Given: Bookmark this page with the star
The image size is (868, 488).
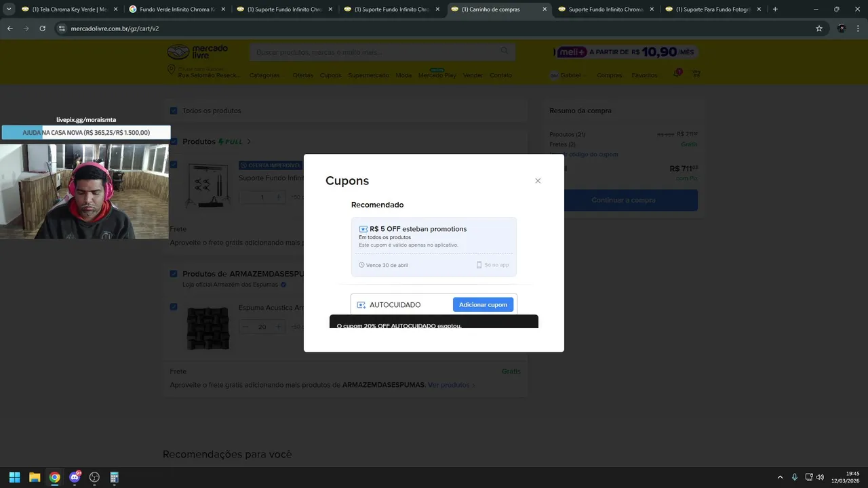Looking at the screenshot, I should point(819,28).
